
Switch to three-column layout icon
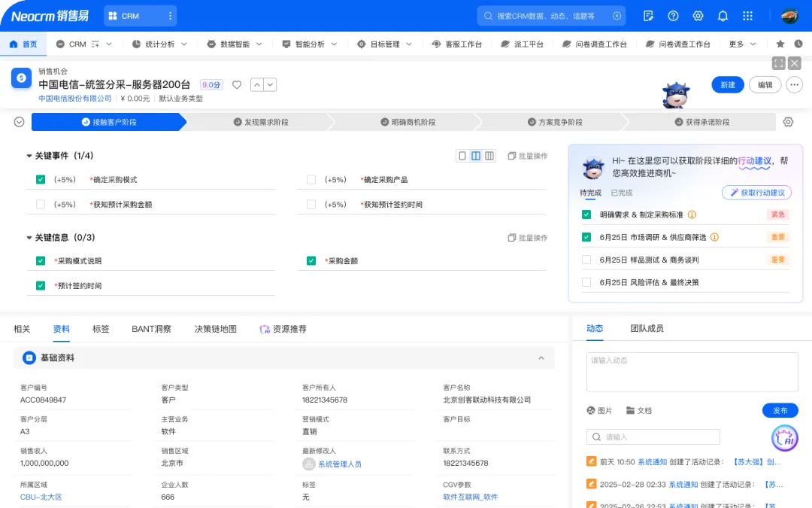click(489, 156)
